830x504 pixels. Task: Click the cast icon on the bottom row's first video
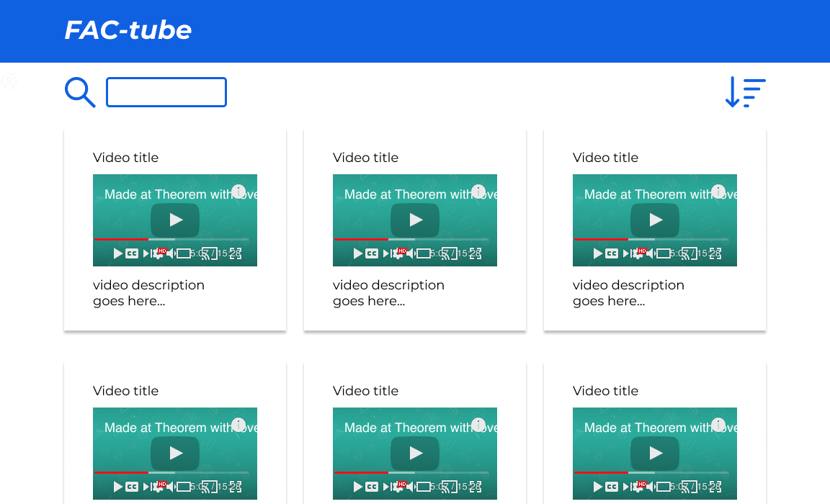[210, 487]
